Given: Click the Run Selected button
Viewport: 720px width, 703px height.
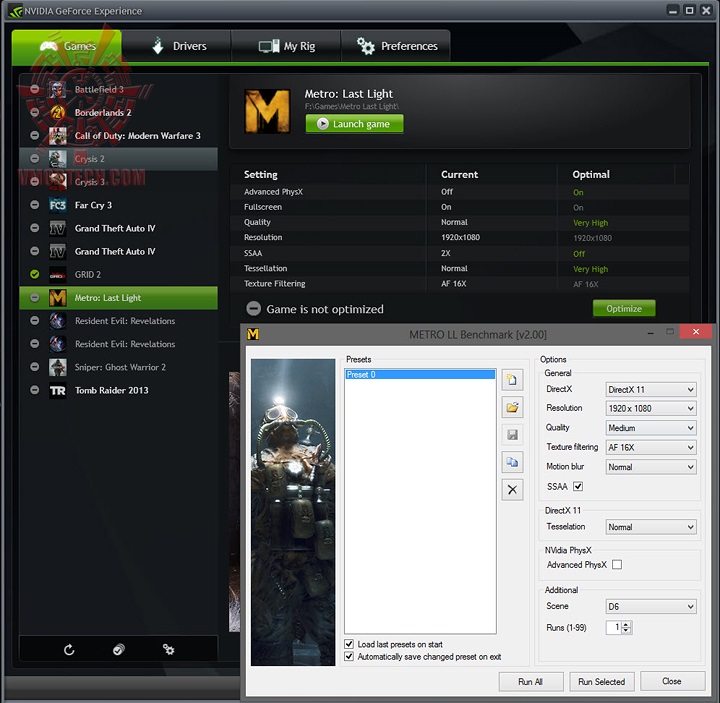Looking at the screenshot, I should [602, 681].
